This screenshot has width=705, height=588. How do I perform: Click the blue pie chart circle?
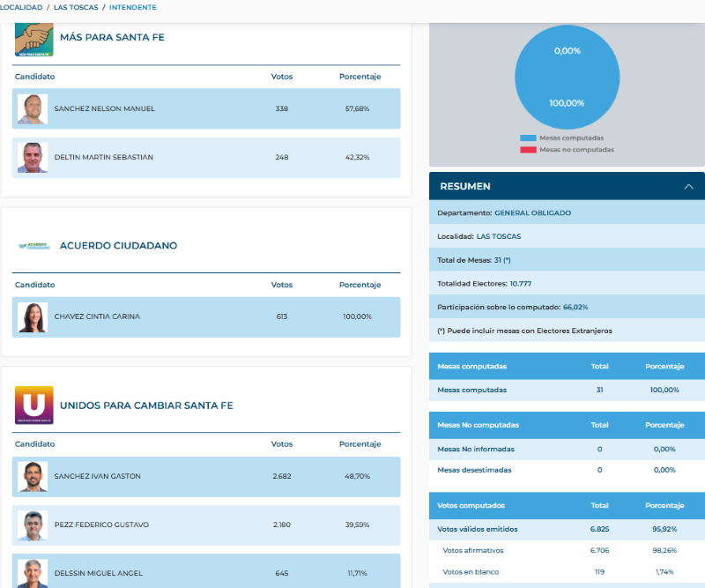click(567, 77)
